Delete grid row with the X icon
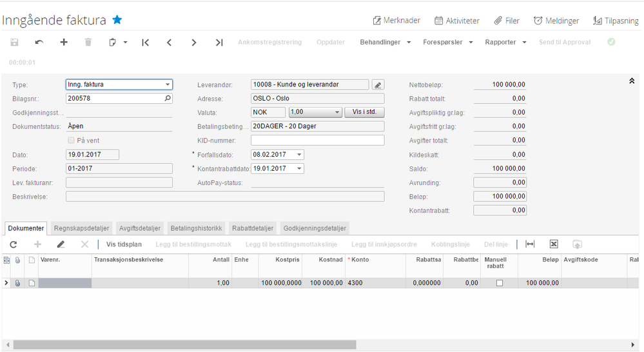The image size is (644, 352). point(84,244)
